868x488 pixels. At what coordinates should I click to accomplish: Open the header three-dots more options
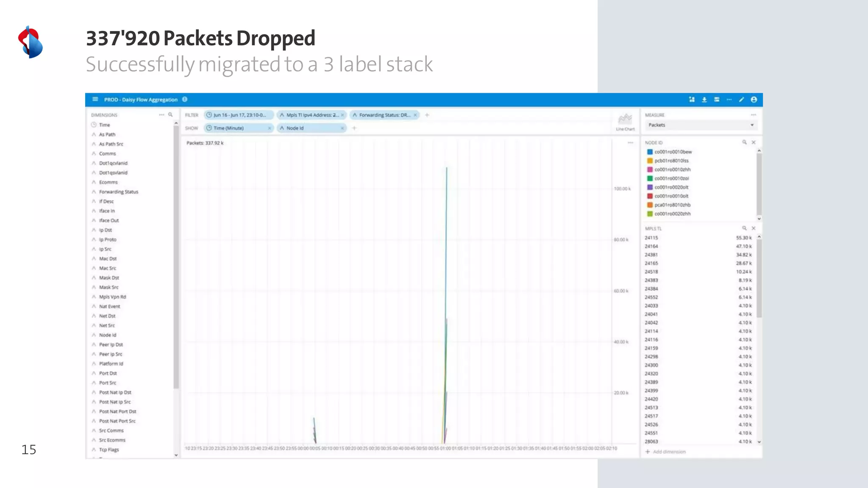click(729, 100)
